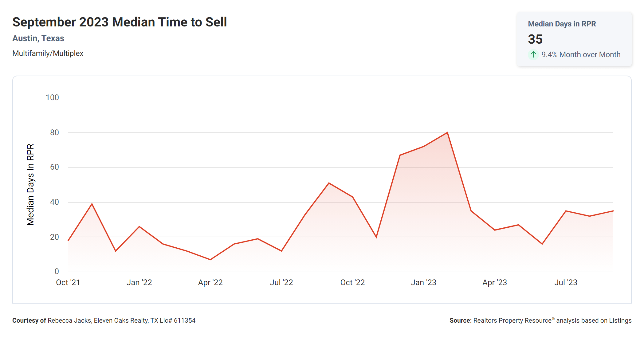Image resolution: width=644 pixels, height=338 pixels.
Task: Click the "Jul '22" x-axis label
Action: click(281, 282)
